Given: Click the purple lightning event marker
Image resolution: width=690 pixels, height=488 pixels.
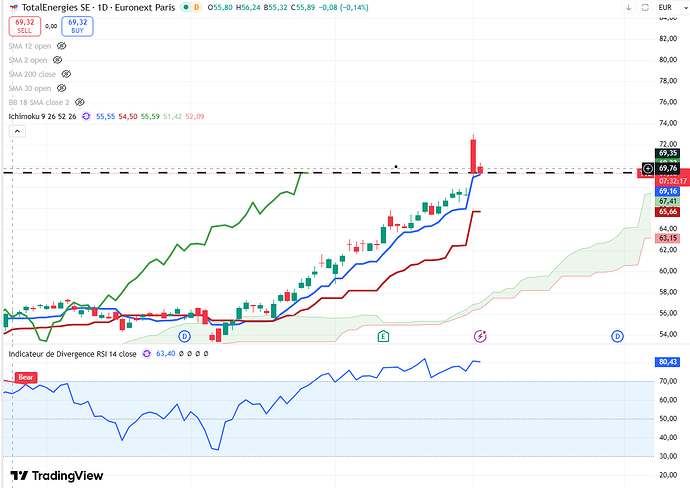Looking at the screenshot, I should tap(480, 336).
